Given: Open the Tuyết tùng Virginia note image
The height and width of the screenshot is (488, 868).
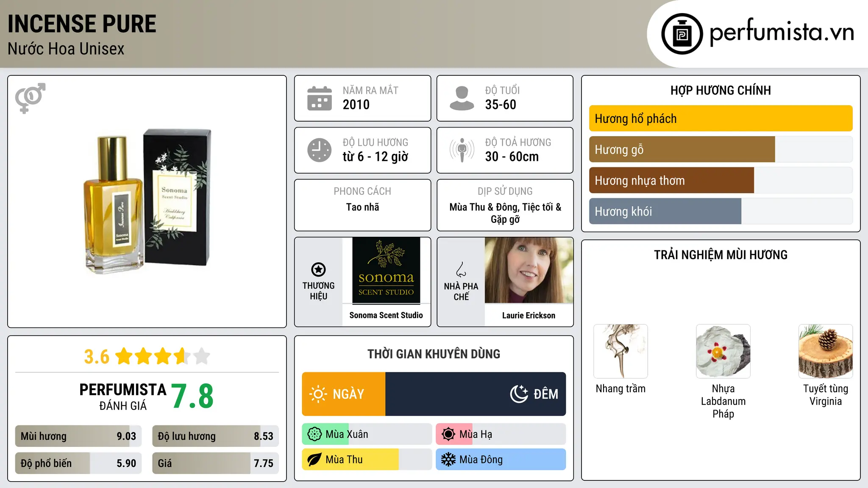Looking at the screenshot, I should pos(826,351).
